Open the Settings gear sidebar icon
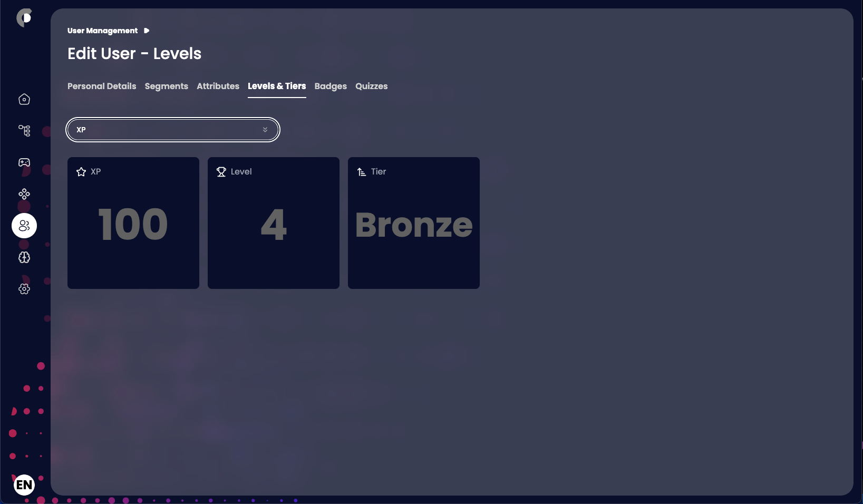Image resolution: width=863 pixels, height=504 pixels. (24, 289)
